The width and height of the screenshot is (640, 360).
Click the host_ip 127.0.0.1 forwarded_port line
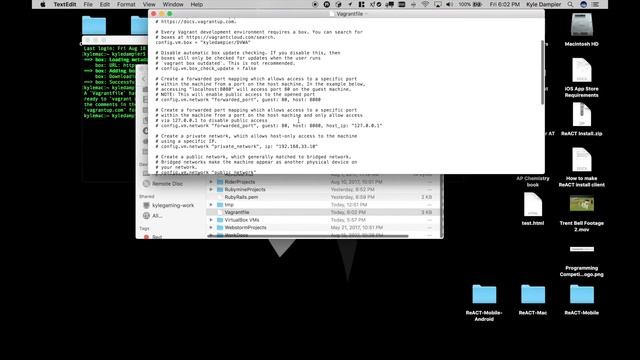pos(269,126)
